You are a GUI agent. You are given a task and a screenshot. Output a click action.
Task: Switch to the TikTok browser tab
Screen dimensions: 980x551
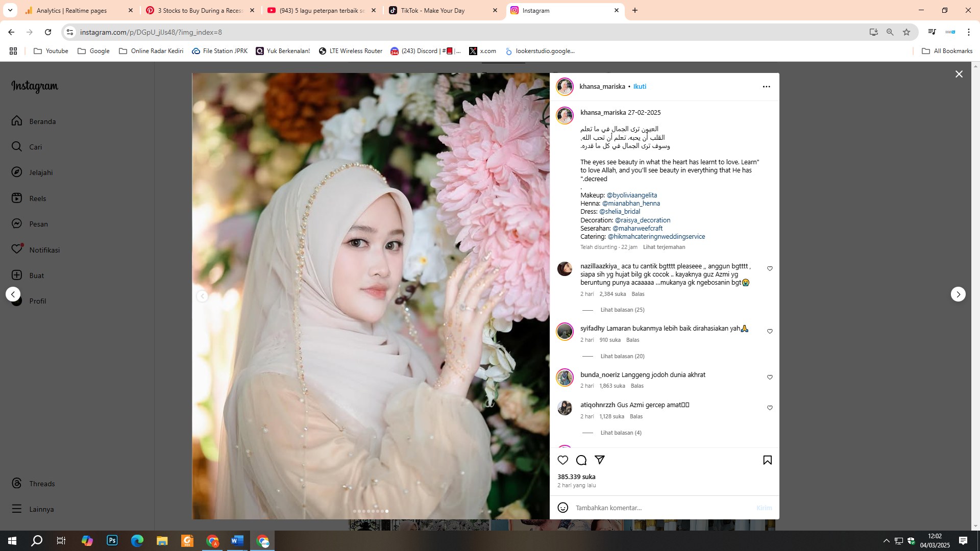pos(433,10)
